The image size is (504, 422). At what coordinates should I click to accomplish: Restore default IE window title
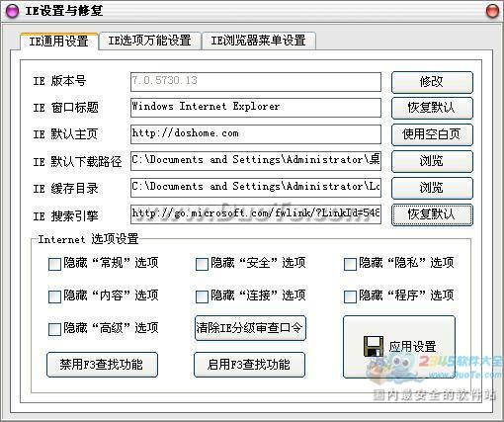(x=432, y=108)
